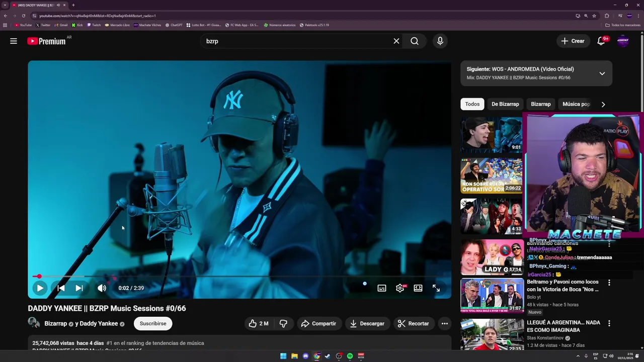Open Spotify from the taskbar
This screenshot has width=644, height=362.
pos(350,356)
